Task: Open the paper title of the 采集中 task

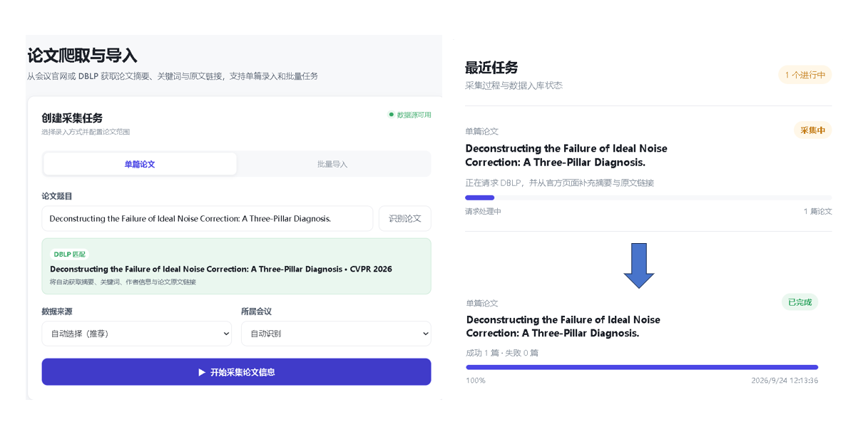Action: point(566,155)
